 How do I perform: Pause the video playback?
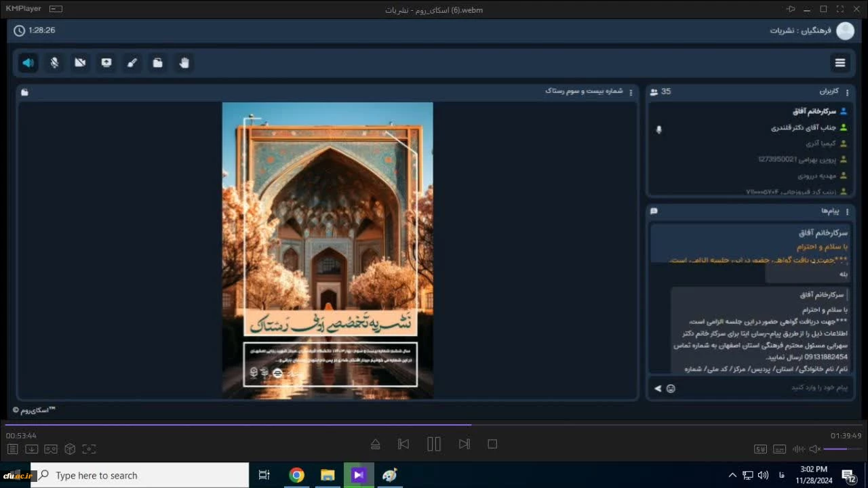434,444
